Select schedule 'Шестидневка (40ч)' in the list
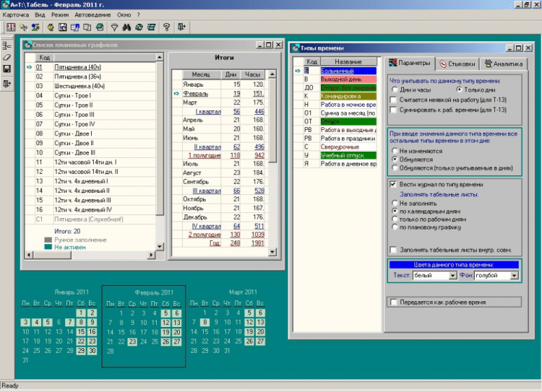This screenshot has width=542, height=392. point(80,86)
